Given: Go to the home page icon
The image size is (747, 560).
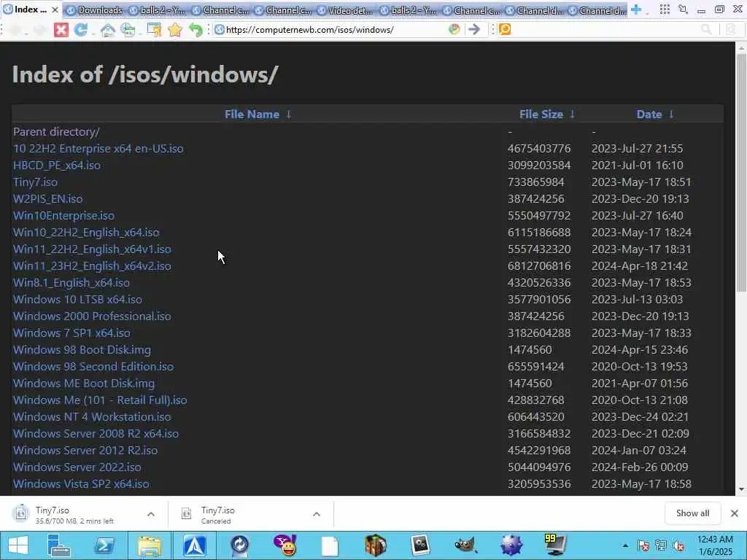Looking at the screenshot, I should pos(108,30).
